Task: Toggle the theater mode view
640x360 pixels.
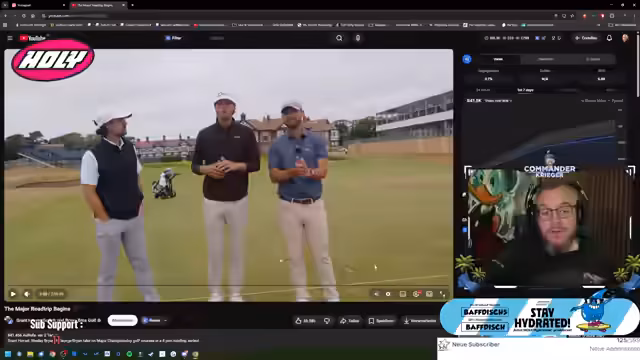Action: (429, 294)
